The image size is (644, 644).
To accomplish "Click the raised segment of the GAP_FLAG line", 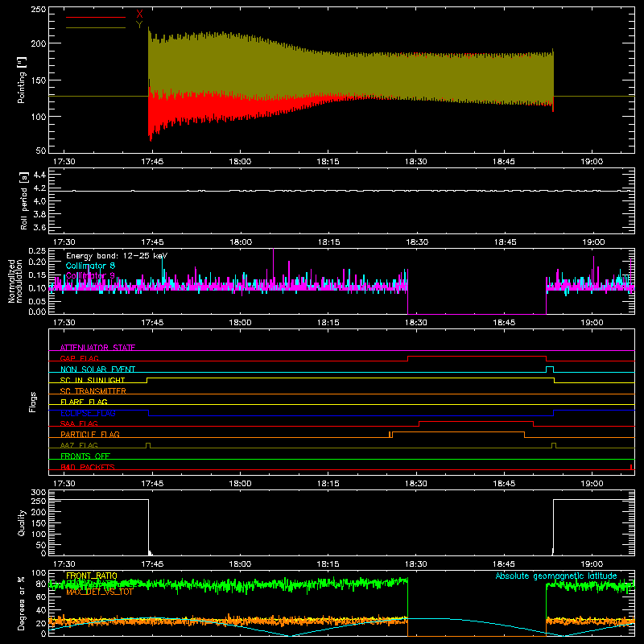I will click(477, 356).
